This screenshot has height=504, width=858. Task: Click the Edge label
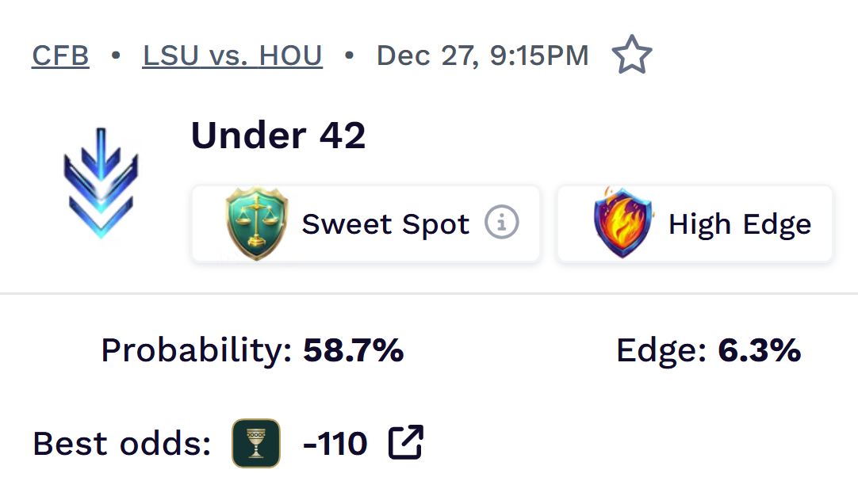point(661,350)
